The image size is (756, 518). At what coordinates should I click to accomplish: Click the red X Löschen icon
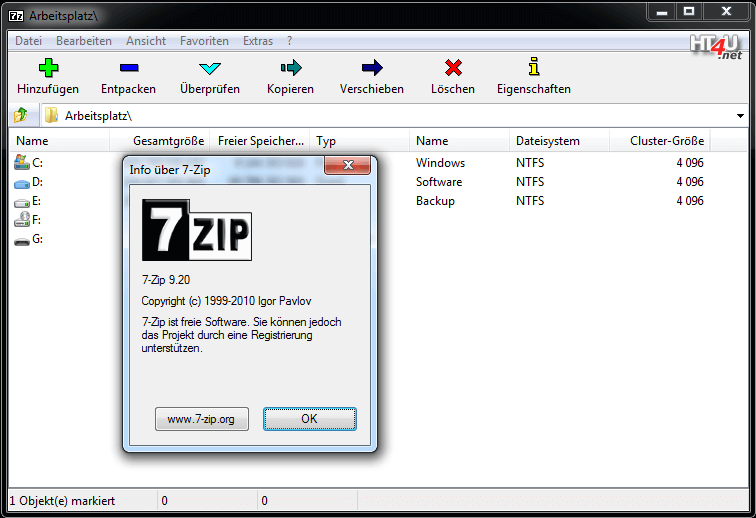[453, 68]
